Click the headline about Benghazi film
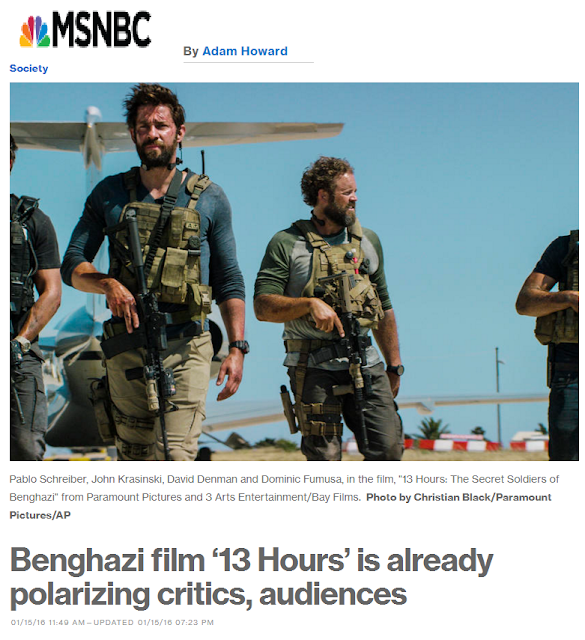The width and height of the screenshot is (585, 640). tap(251, 577)
